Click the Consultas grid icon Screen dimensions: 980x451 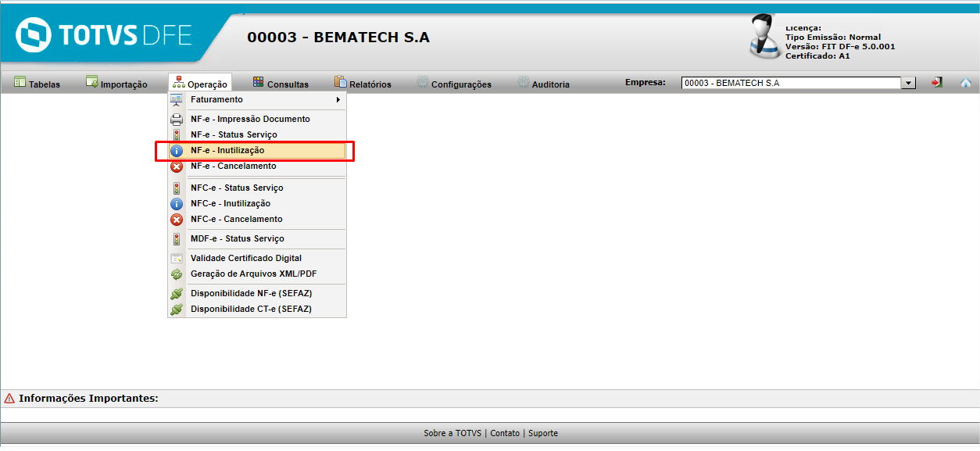(259, 82)
